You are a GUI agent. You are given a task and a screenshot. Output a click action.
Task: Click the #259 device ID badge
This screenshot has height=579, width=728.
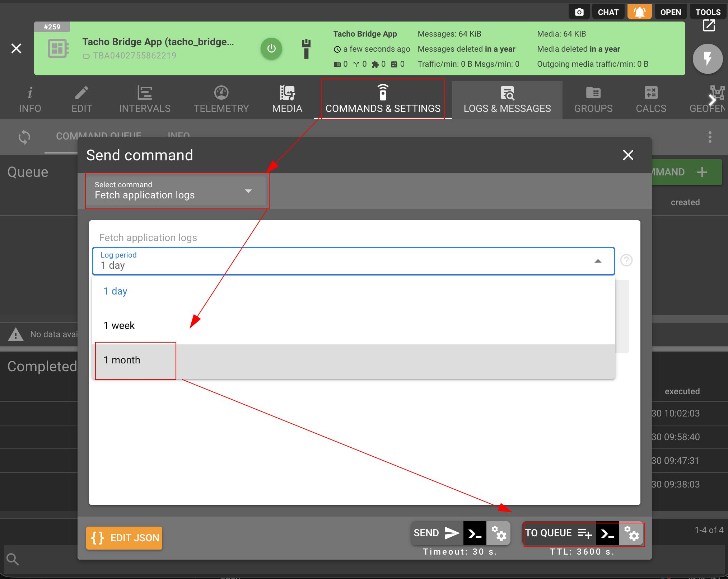click(52, 27)
